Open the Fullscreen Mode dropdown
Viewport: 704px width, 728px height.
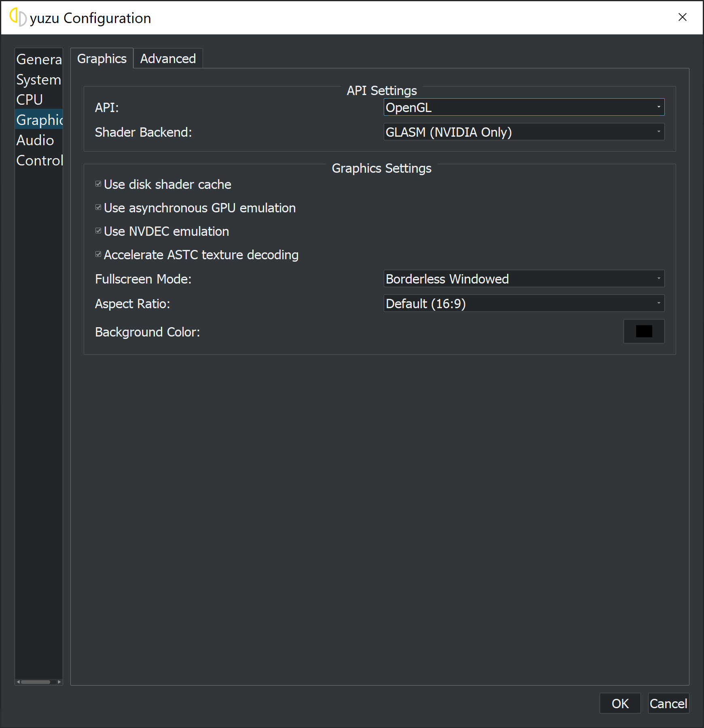(x=524, y=279)
